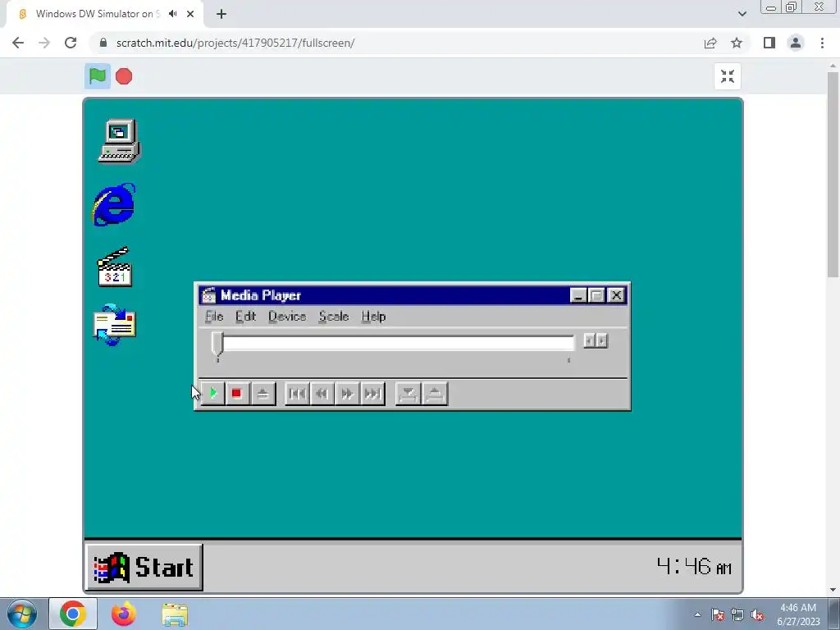Viewport: 840px width, 630px height.
Task: Click the green Play button in Media Player
Action: [212, 394]
